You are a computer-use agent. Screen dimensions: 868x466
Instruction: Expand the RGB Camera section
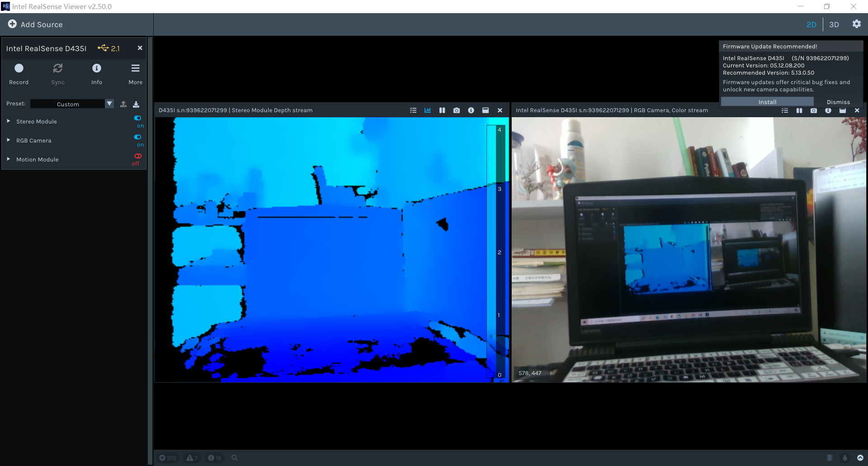(x=8, y=140)
